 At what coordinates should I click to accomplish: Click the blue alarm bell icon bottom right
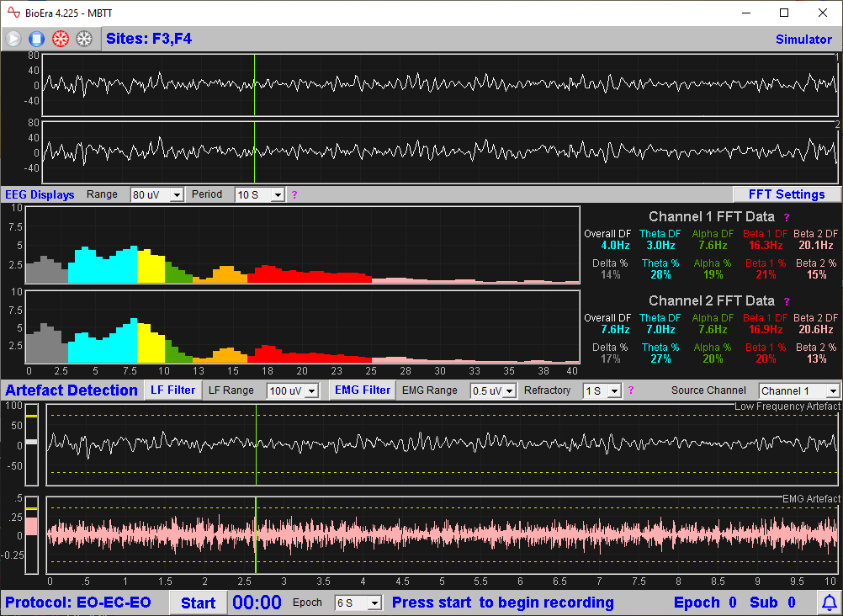(x=829, y=602)
